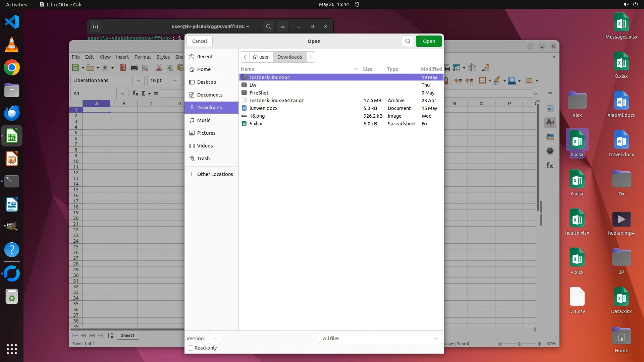Viewport: 644px width, 362px height.
Task: Open Sidebar Navigator compass icon
Action: pos(550,151)
